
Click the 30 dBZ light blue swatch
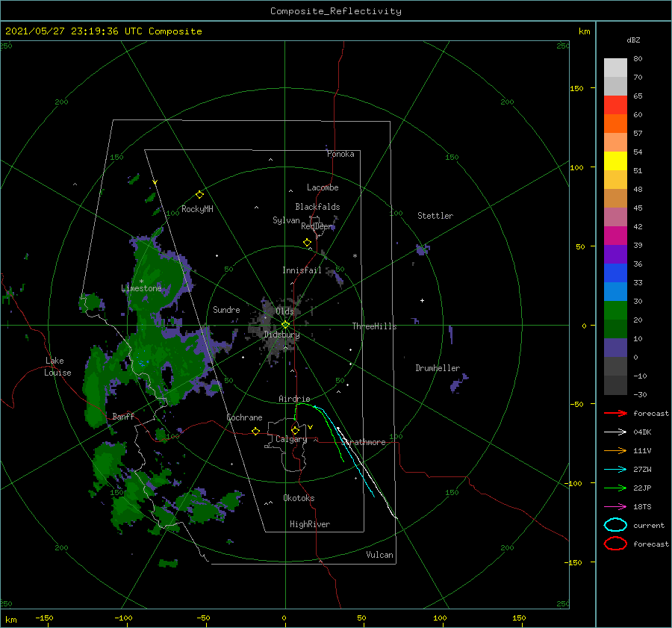tap(615, 291)
